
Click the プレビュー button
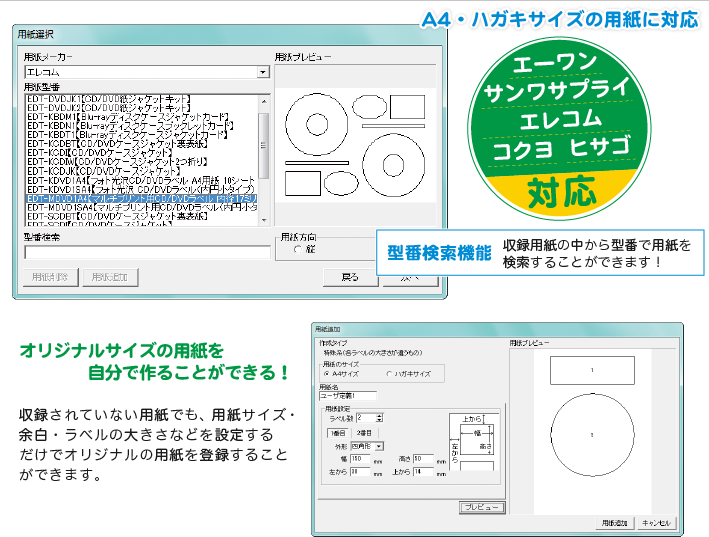[x=482, y=507]
